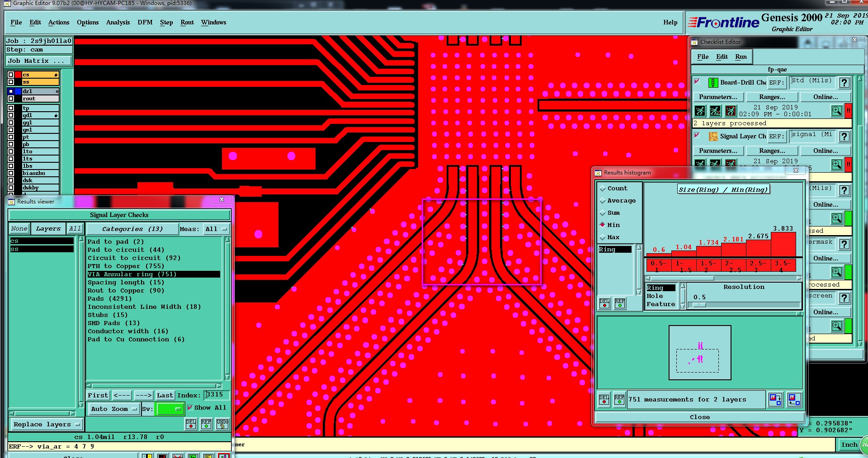Toggle the Show All checkbox

click(x=190, y=407)
